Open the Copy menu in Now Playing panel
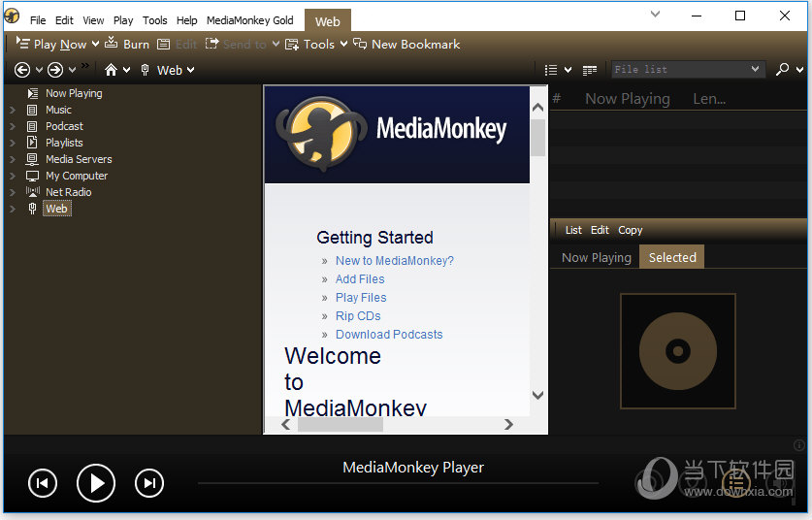This screenshot has height=520, width=812. pos(631,230)
